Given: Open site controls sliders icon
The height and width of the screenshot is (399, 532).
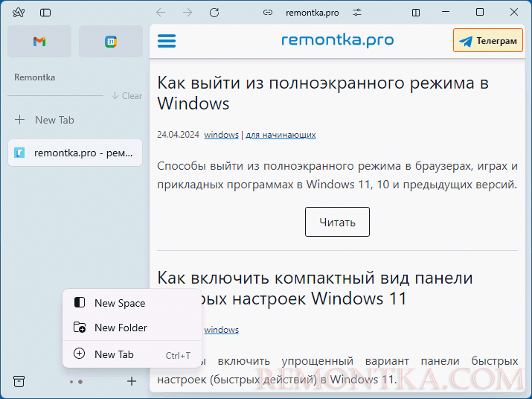Looking at the screenshot, I should point(357,13).
